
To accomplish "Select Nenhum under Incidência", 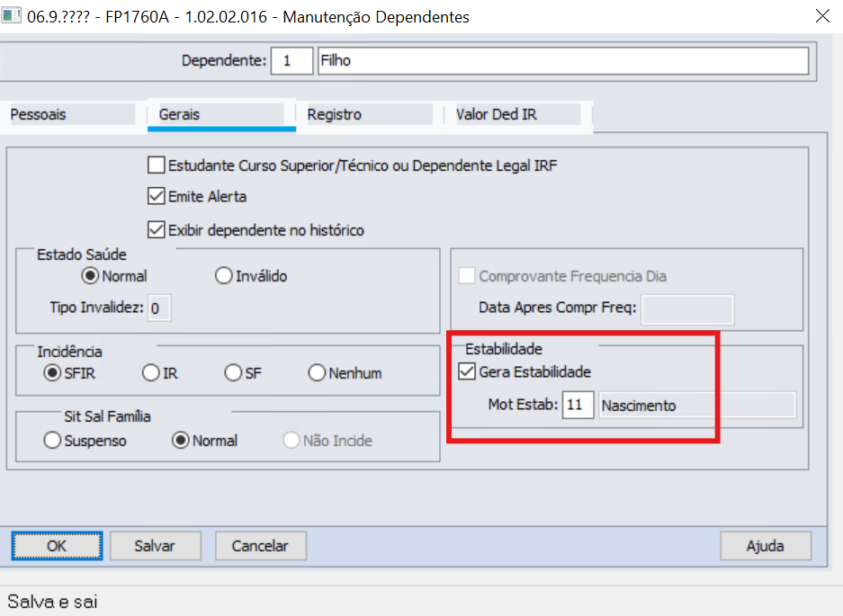I will (x=317, y=372).
